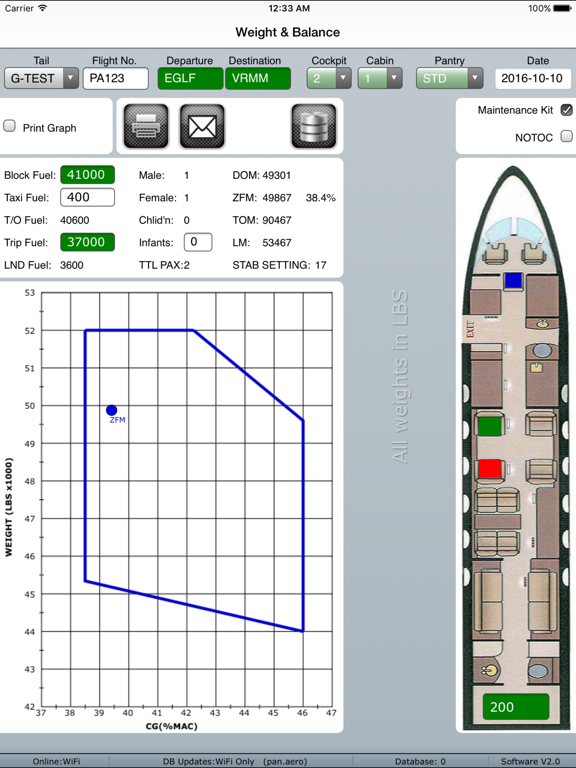Tap the T/O Fuel 40600 value
This screenshot has height=768, width=576.
(x=74, y=220)
